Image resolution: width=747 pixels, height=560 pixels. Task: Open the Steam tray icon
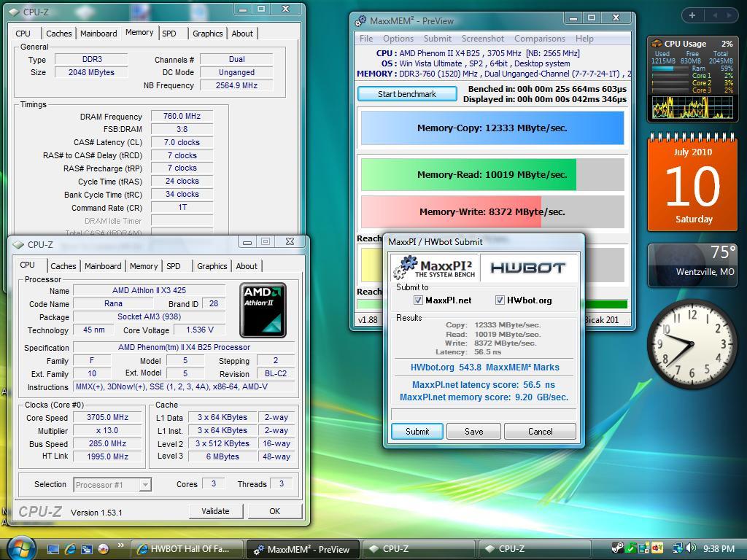click(618, 548)
